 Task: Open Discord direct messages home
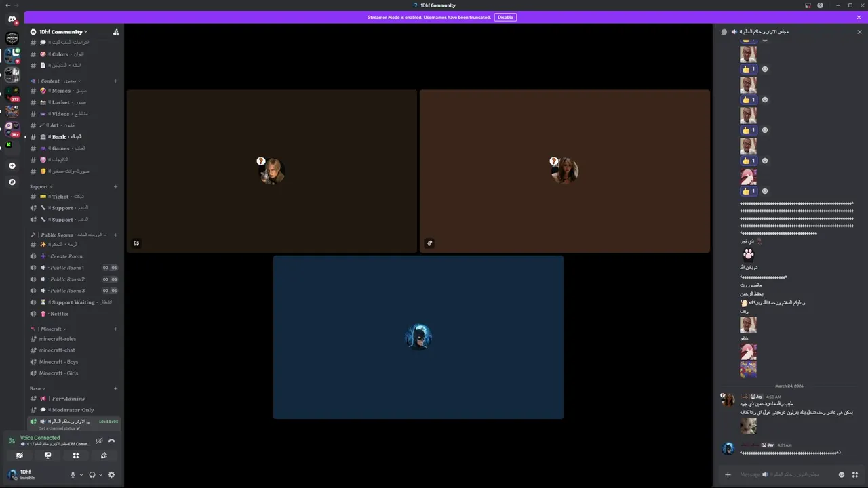point(12,20)
